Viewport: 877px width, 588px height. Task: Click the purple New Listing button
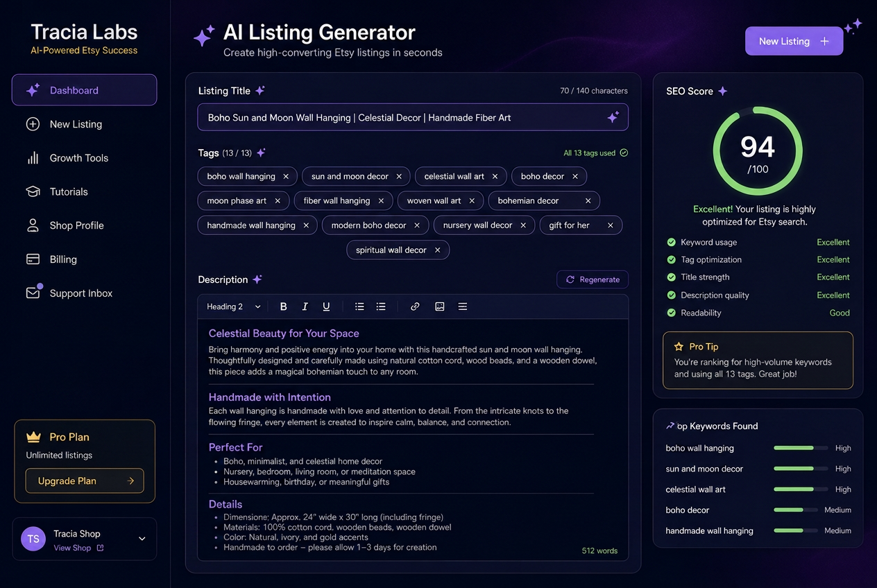794,41
